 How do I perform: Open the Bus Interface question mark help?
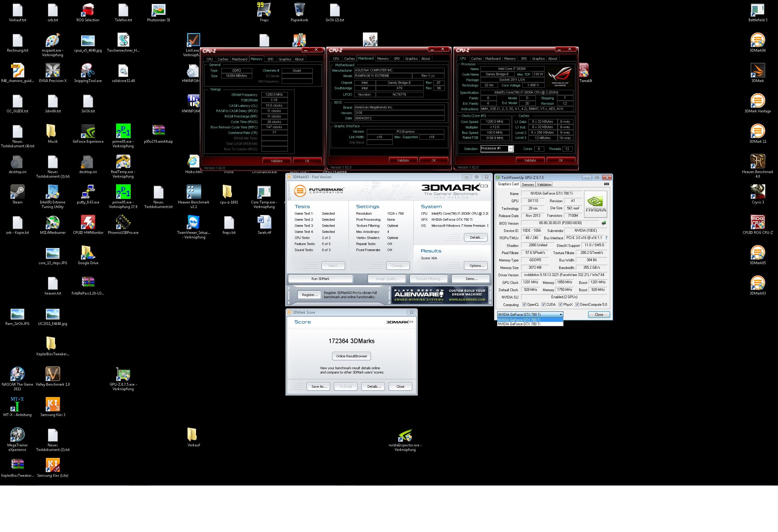click(606, 238)
